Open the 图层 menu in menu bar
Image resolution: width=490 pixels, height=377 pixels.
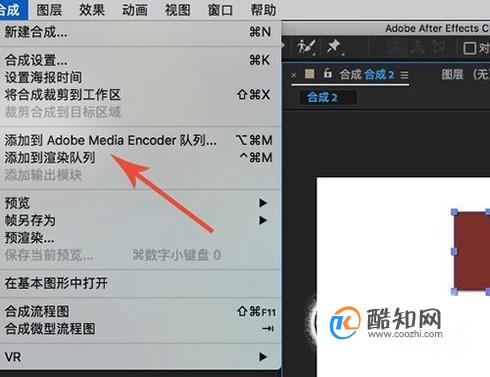(49, 10)
